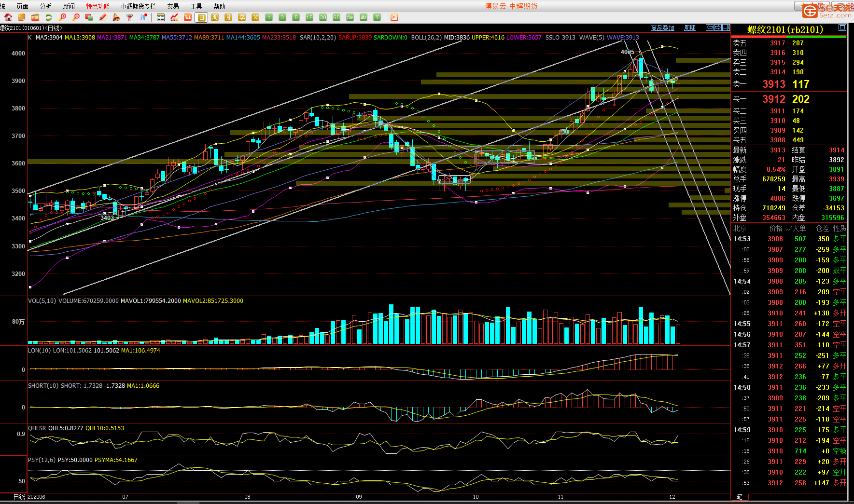Image resolution: width=854 pixels, height=504 pixels.
Task: Click the left arrow chart navigation icon
Action: pyautogui.click(x=710, y=27)
